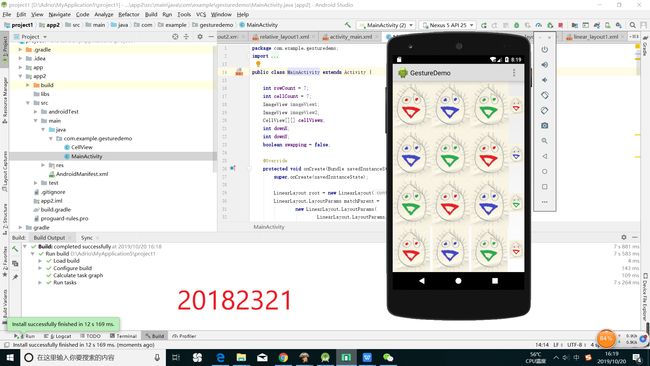
Task: Lower emulator volume with Volume Down icon
Action: pyautogui.click(x=545, y=80)
